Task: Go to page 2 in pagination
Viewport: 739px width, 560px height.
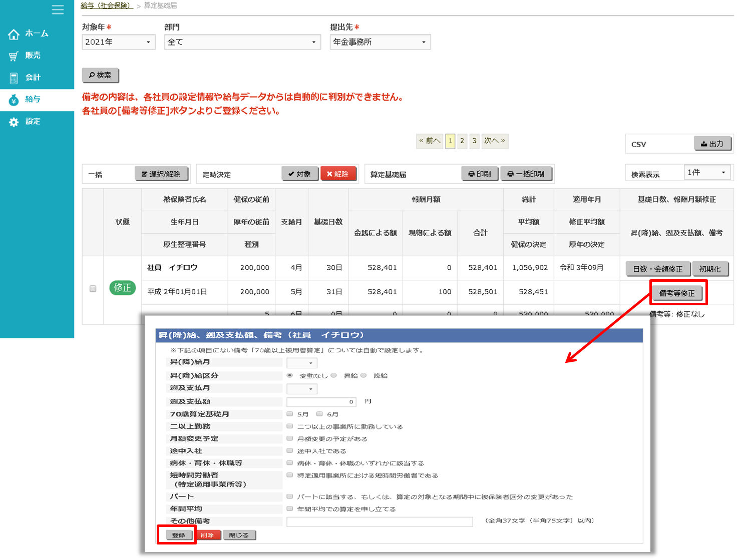Action: click(x=462, y=141)
